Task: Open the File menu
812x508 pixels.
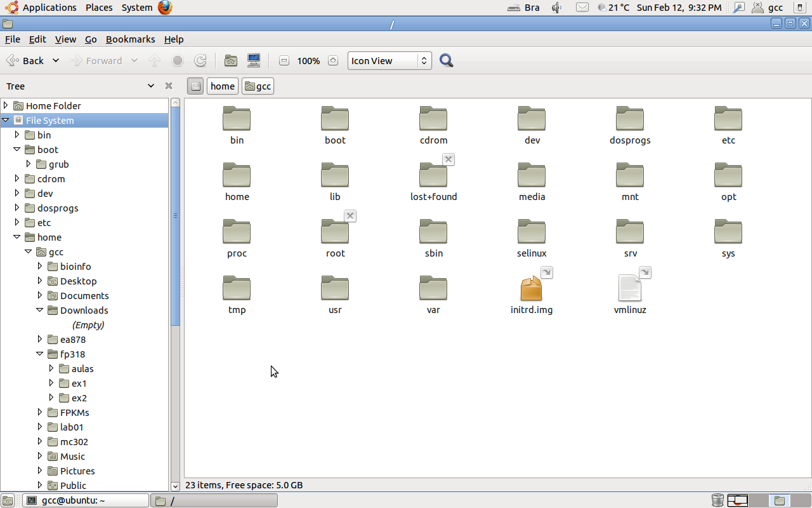Action: pyautogui.click(x=13, y=39)
